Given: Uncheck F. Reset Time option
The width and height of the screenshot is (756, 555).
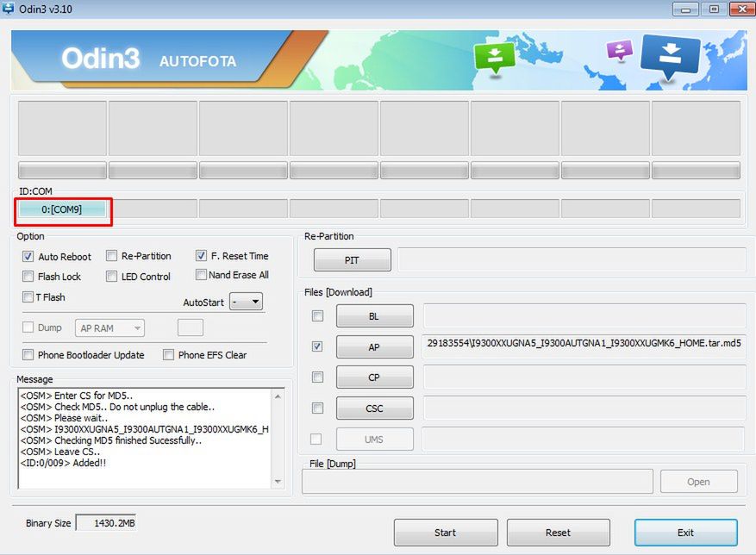Looking at the screenshot, I should [201, 256].
